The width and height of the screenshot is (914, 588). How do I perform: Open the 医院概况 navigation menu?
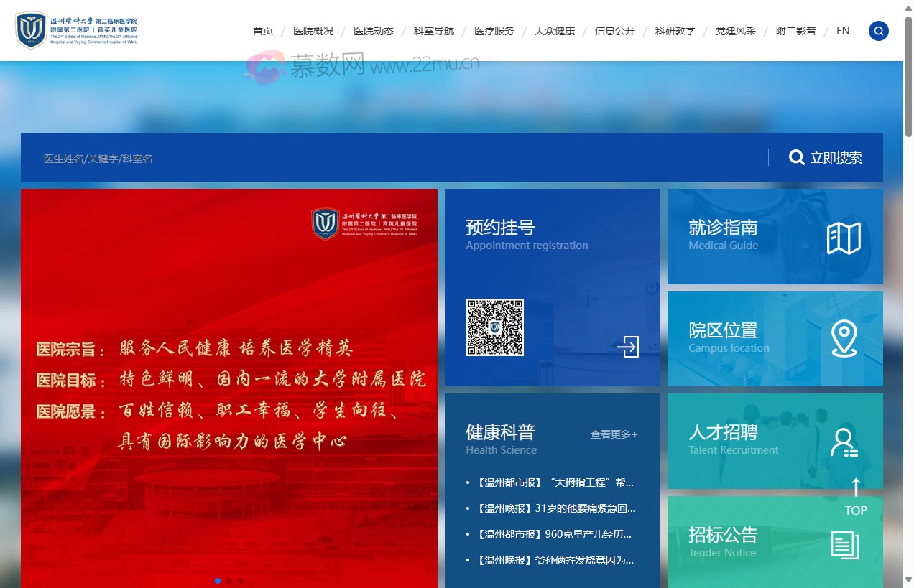click(x=313, y=31)
